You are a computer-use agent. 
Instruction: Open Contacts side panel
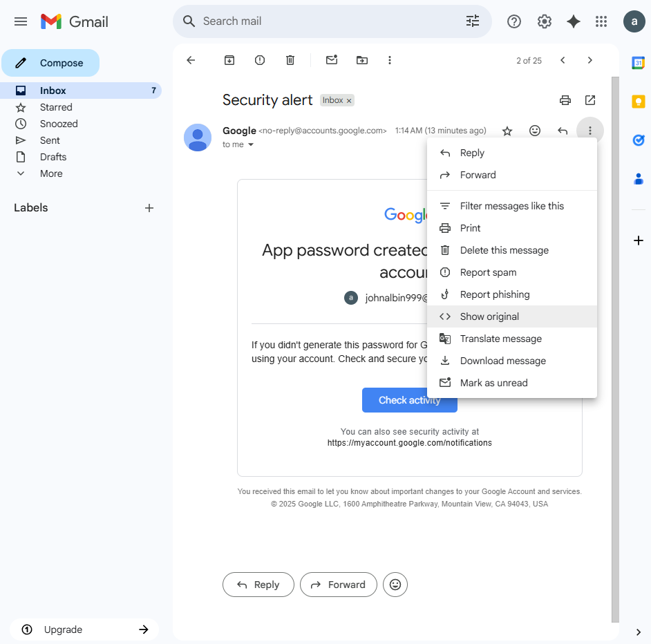pyautogui.click(x=638, y=179)
